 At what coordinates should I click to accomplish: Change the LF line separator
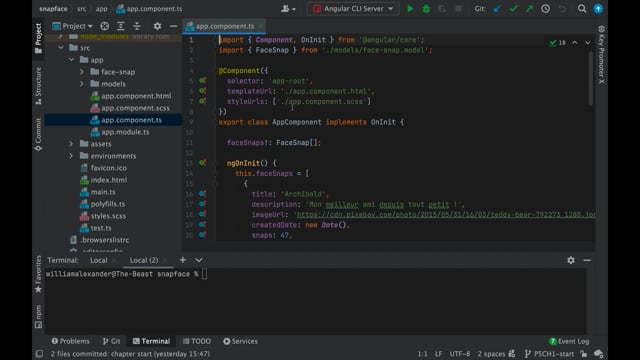click(x=438, y=354)
